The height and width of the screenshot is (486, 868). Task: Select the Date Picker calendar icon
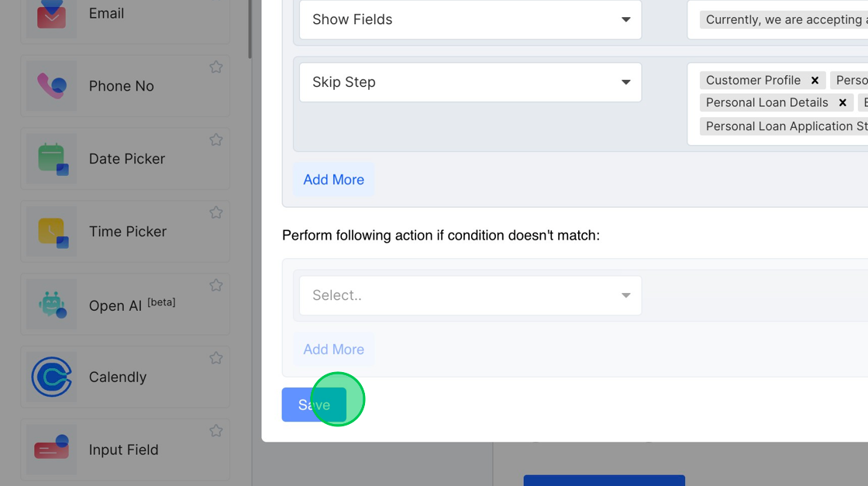51,159
